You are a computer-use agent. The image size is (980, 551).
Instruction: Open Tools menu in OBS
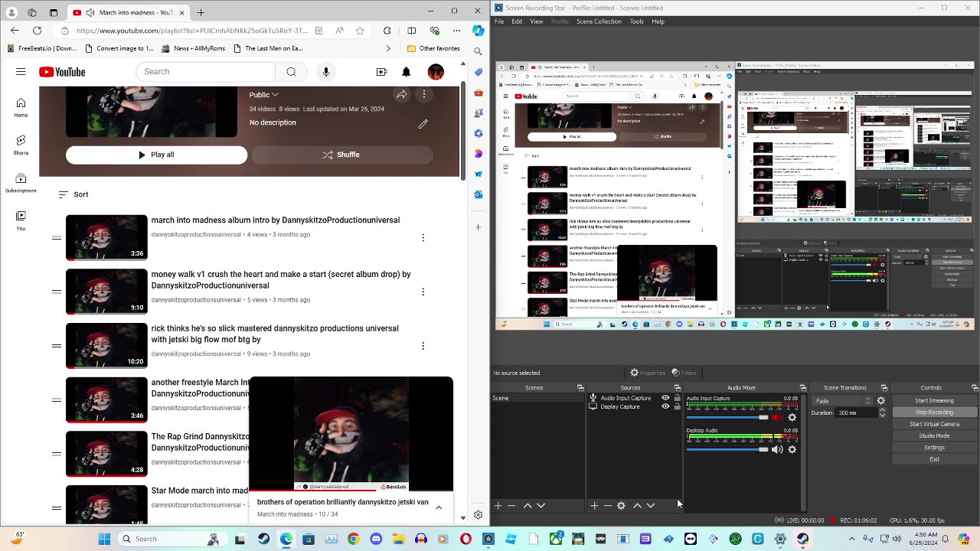pos(636,21)
